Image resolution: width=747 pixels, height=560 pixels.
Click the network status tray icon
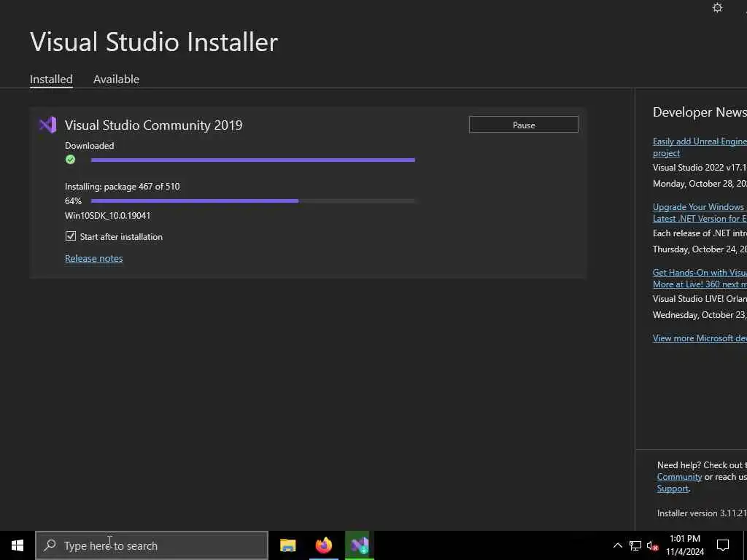tap(635, 545)
